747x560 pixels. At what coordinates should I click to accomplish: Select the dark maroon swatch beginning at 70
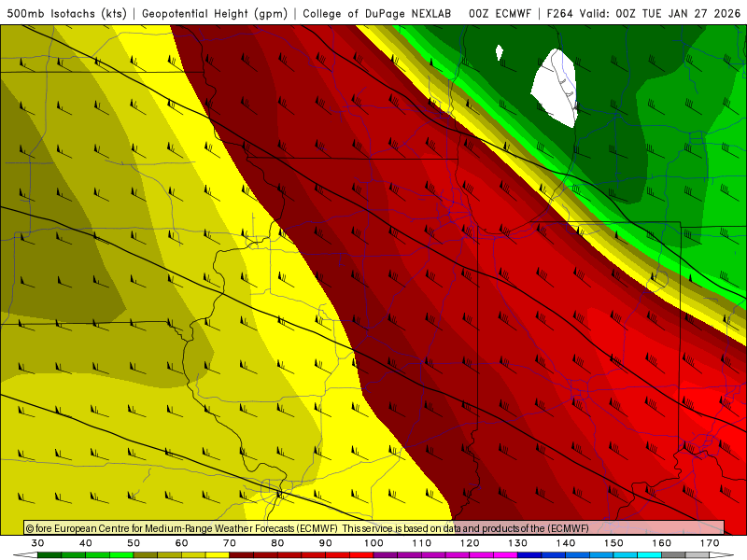point(242,555)
